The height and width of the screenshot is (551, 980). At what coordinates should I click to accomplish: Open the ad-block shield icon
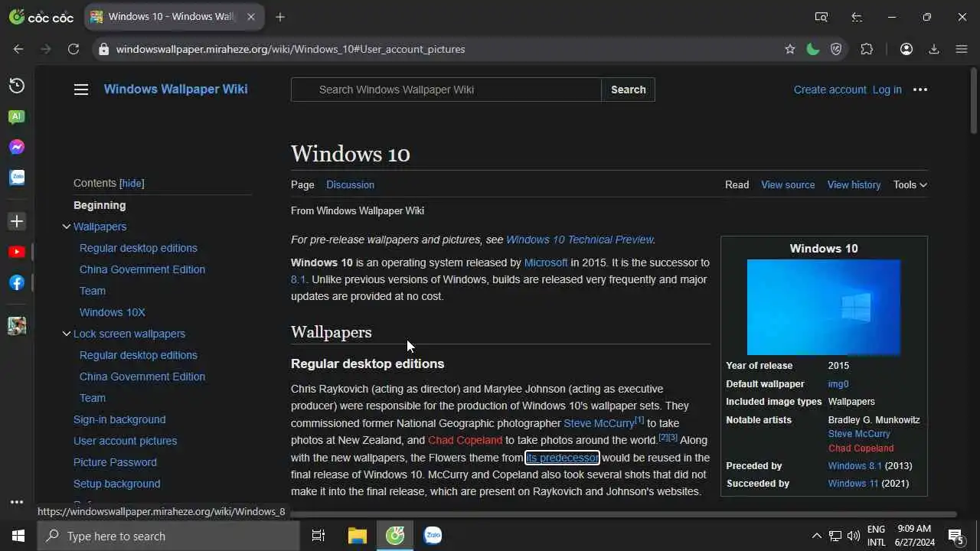[x=836, y=49]
